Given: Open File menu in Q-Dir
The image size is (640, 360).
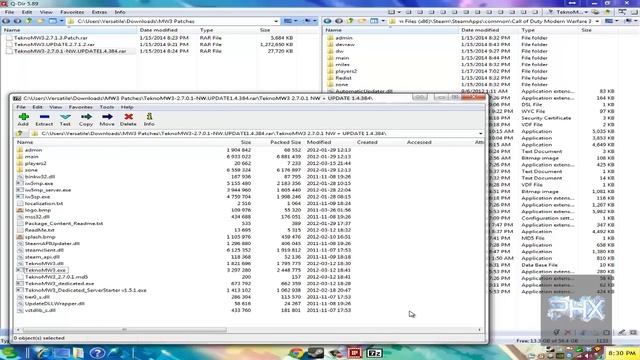Looking at the screenshot, I should [9, 12].
